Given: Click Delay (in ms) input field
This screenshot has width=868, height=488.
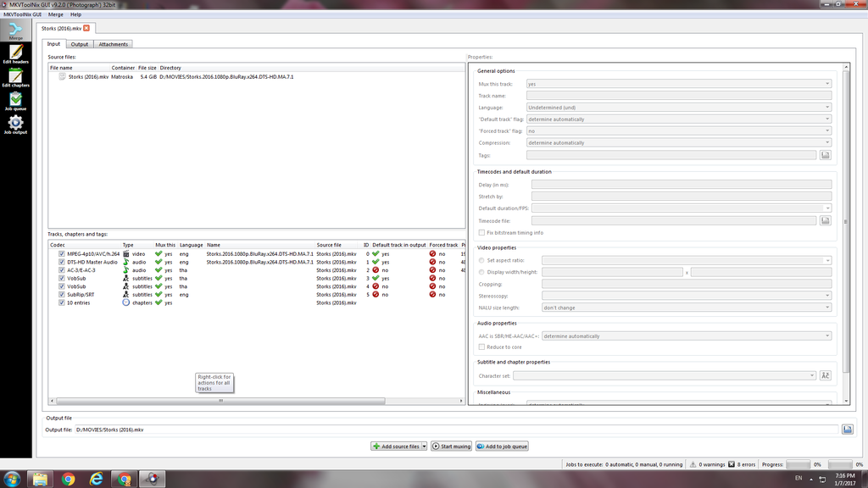Looking at the screenshot, I should point(682,185).
